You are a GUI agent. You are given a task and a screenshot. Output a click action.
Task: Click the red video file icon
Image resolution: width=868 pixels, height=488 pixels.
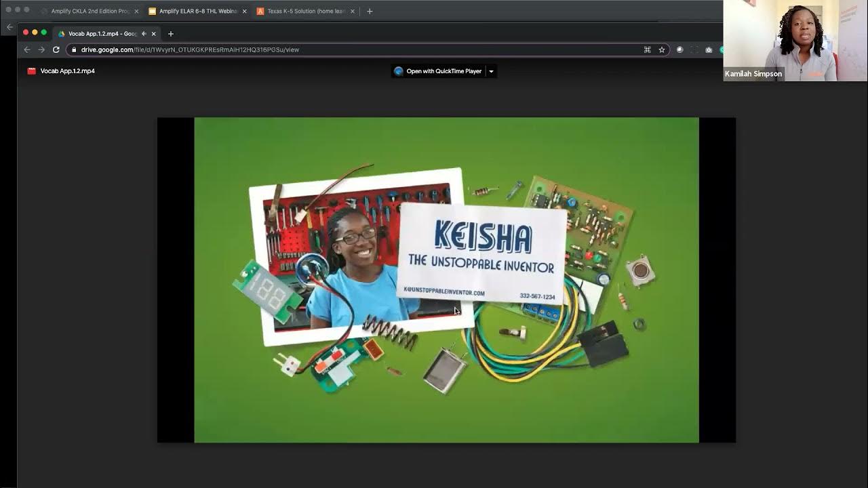(x=31, y=71)
